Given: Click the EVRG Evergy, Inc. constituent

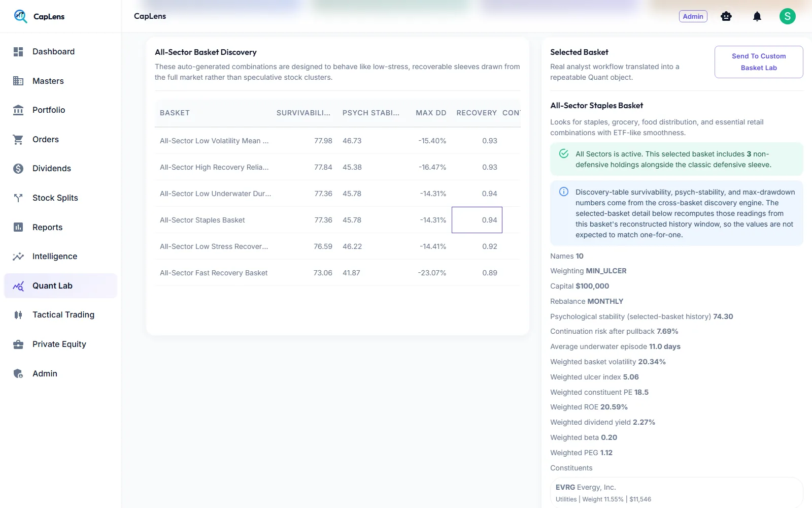Looking at the screenshot, I should pos(676,493).
